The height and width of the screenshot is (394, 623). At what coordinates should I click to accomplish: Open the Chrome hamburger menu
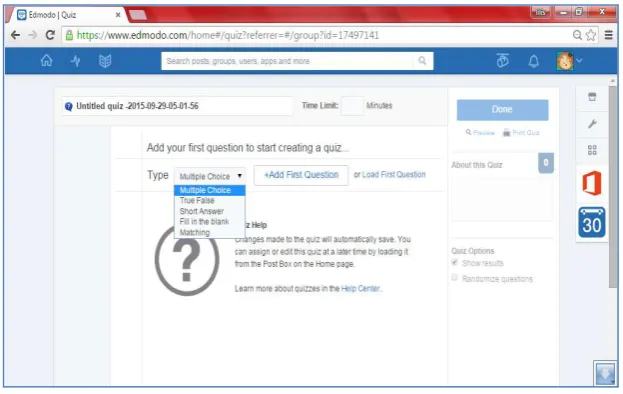[608, 35]
